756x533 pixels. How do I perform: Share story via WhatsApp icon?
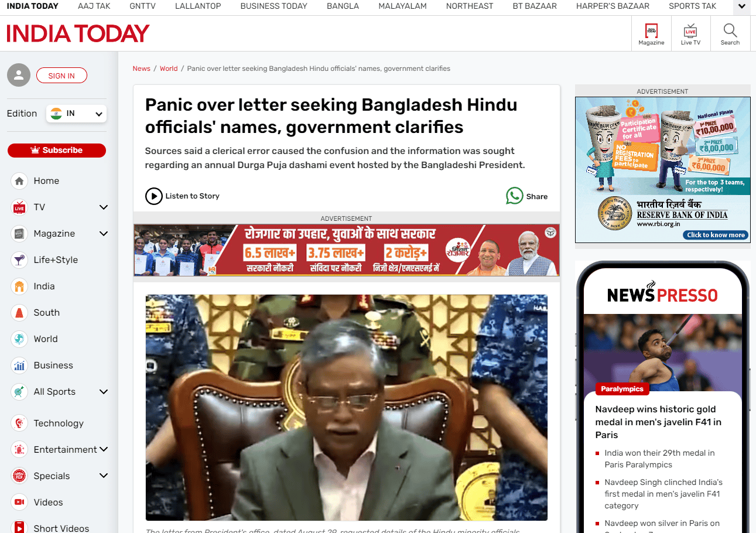tap(514, 196)
